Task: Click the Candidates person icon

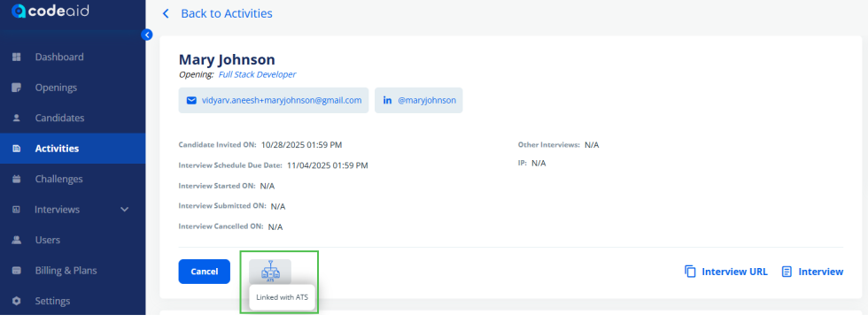Action: (17, 118)
